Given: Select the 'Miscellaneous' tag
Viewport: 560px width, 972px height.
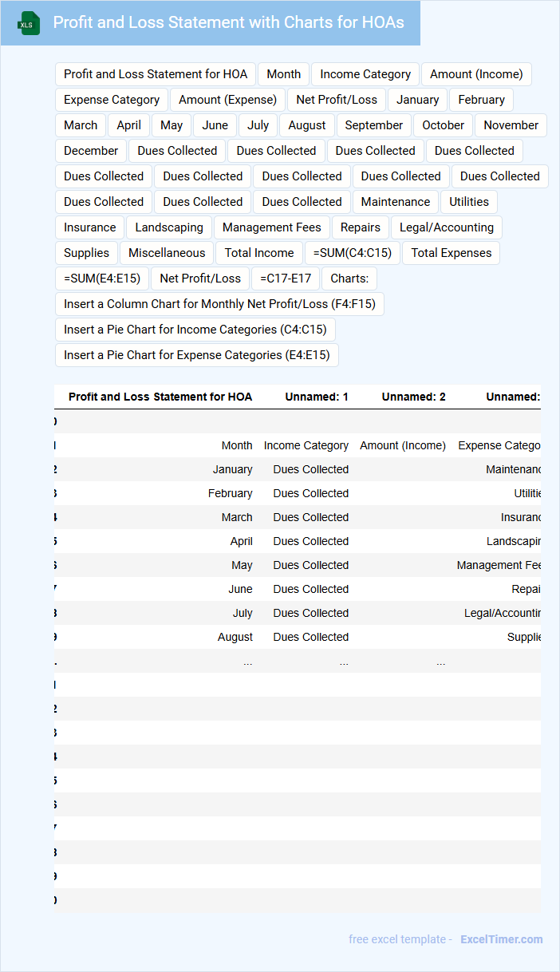Looking at the screenshot, I should point(167,253).
